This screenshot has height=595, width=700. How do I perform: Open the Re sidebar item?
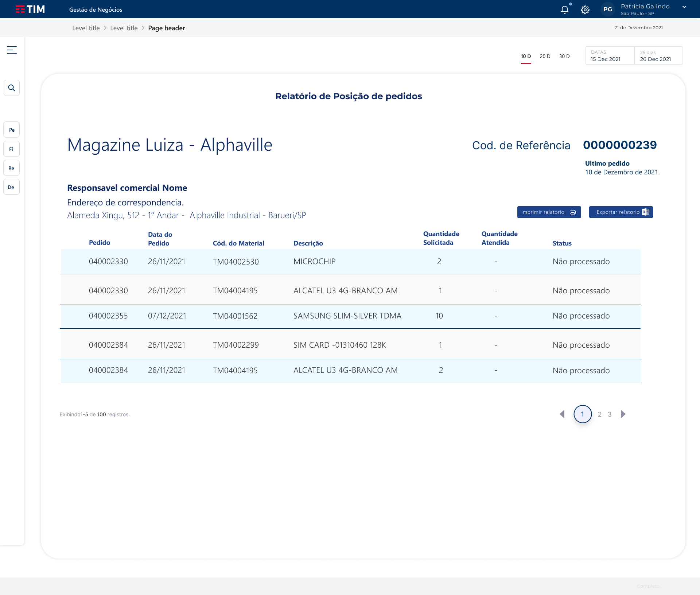[12, 168]
